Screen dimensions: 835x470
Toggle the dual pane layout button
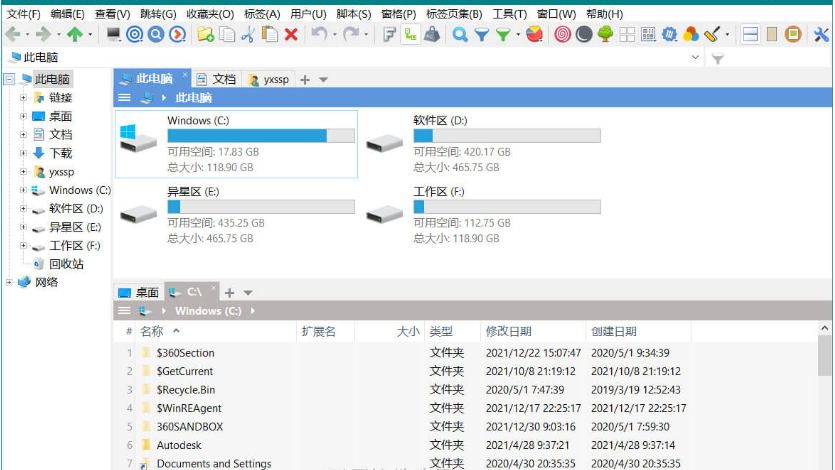[750, 35]
